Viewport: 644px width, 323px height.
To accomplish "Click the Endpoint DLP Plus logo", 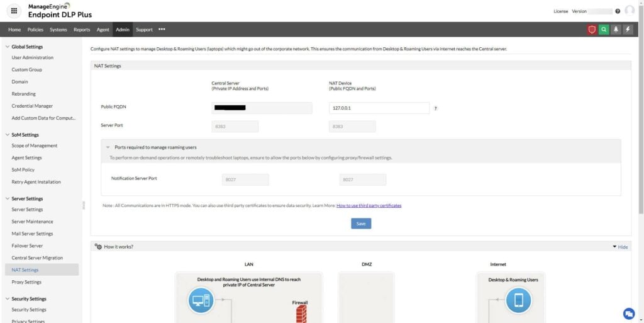I will (x=60, y=11).
